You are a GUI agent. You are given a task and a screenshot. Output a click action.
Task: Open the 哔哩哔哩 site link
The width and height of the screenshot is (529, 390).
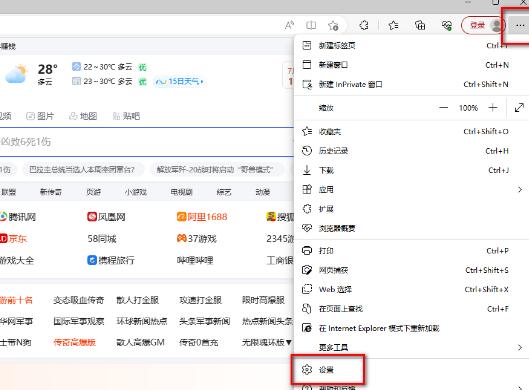point(195,260)
